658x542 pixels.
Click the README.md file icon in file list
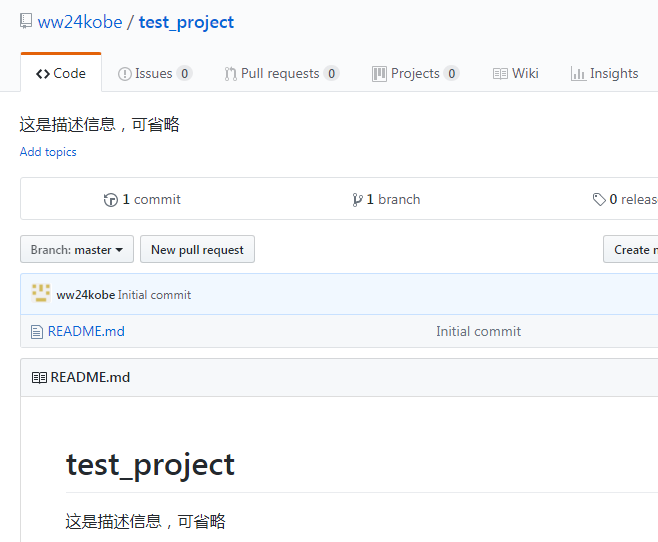37,331
